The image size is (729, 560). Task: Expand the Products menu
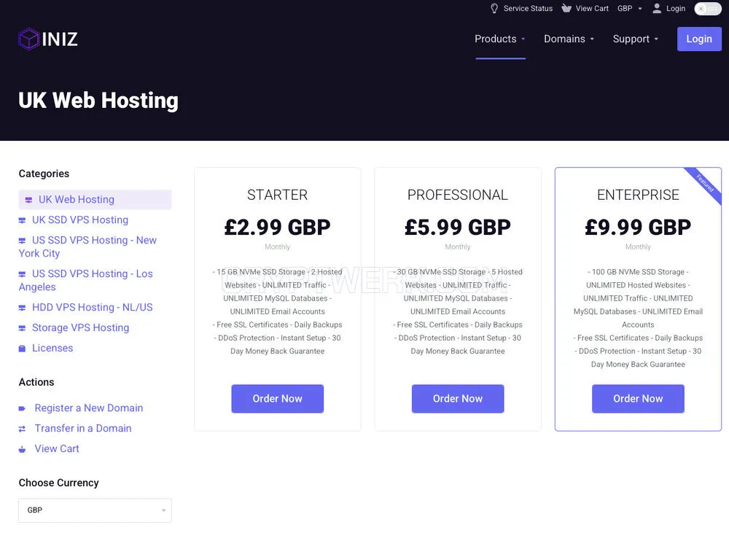(x=500, y=39)
